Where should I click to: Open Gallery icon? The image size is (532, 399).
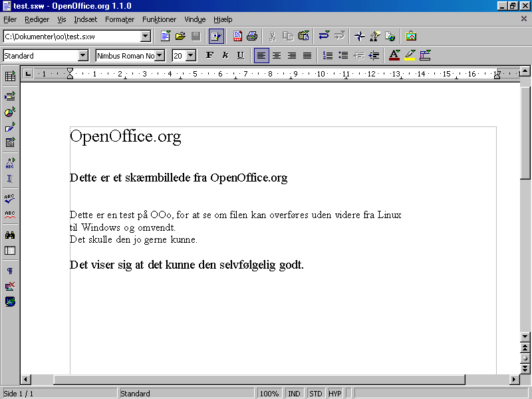click(411, 36)
